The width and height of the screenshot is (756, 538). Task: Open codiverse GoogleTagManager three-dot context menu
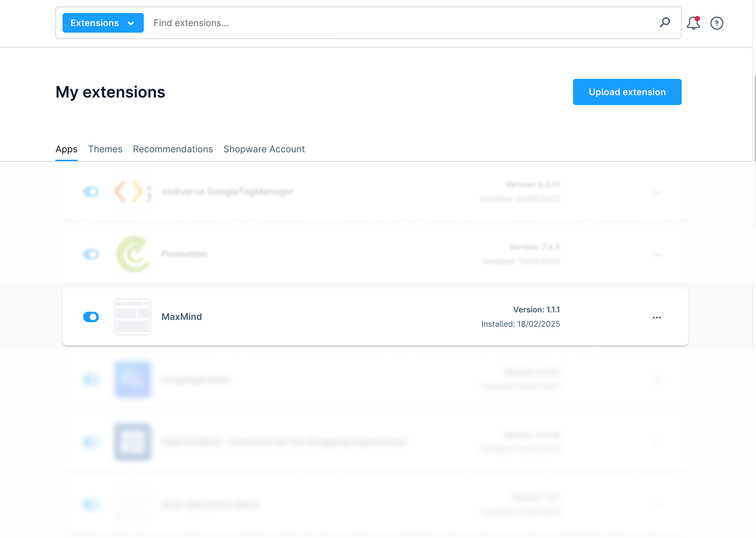[x=656, y=192]
